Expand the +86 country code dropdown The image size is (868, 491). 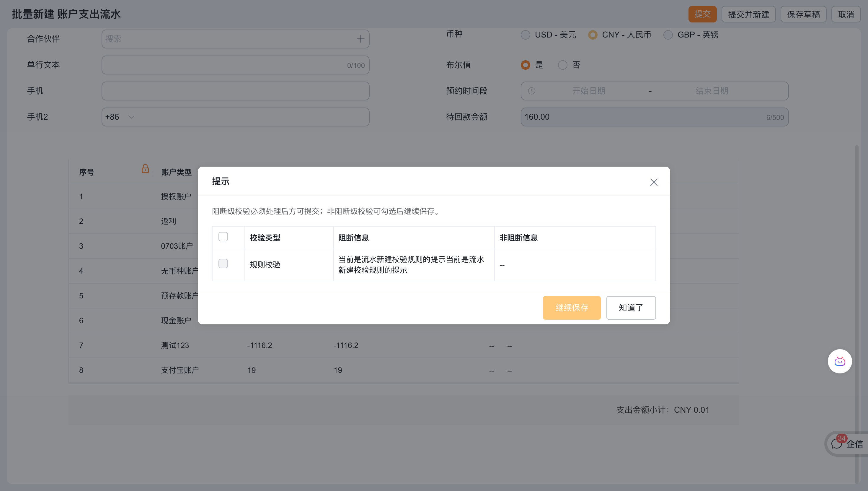point(120,117)
